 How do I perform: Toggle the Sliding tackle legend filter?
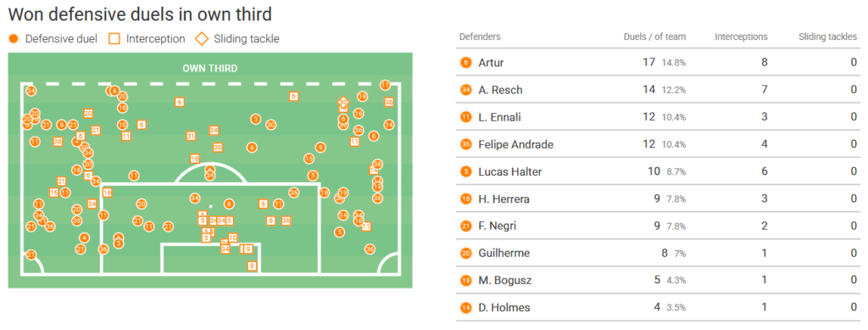[x=237, y=39]
